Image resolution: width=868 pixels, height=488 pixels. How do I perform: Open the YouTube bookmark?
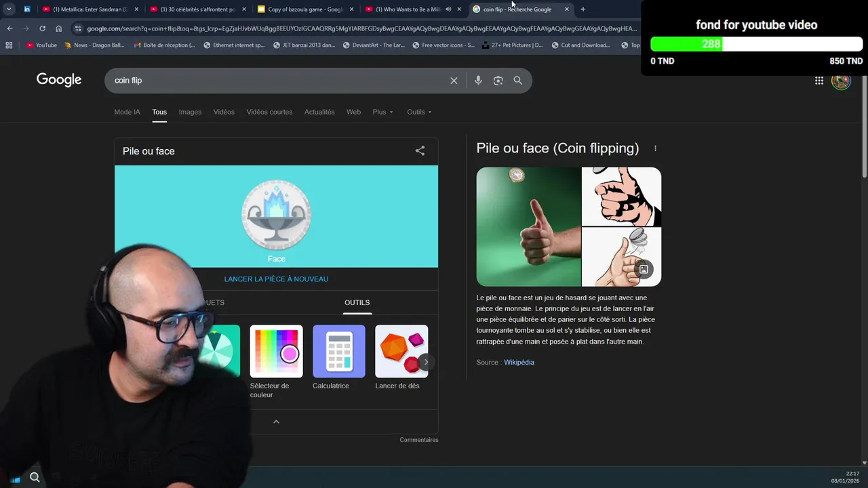[41, 45]
